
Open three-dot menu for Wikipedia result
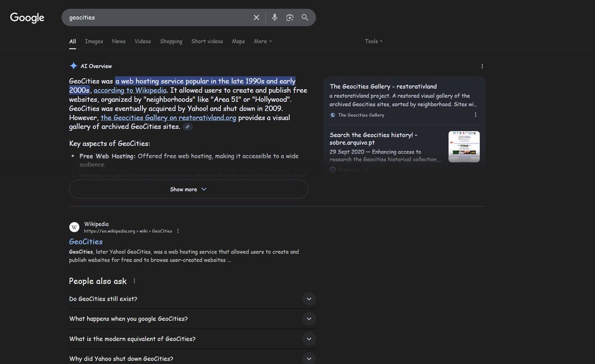click(x=178, y=231)
